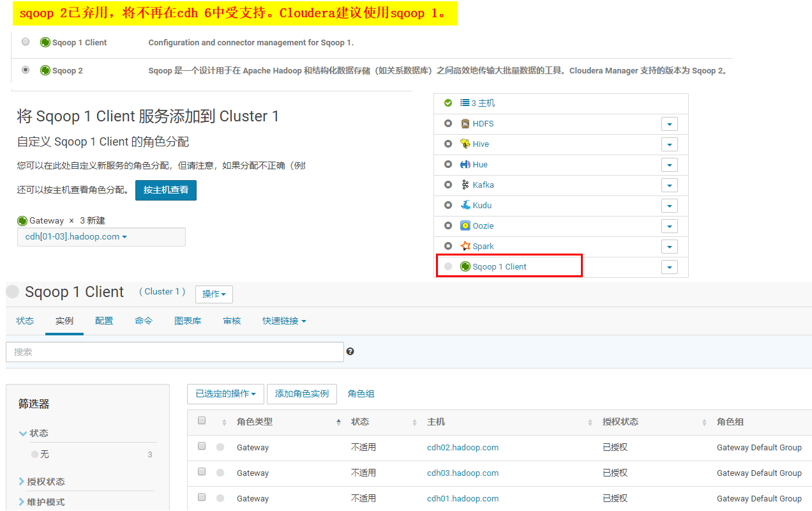
Task: Click the 添加角色实例 button
Action: click(x=302, y=394)
